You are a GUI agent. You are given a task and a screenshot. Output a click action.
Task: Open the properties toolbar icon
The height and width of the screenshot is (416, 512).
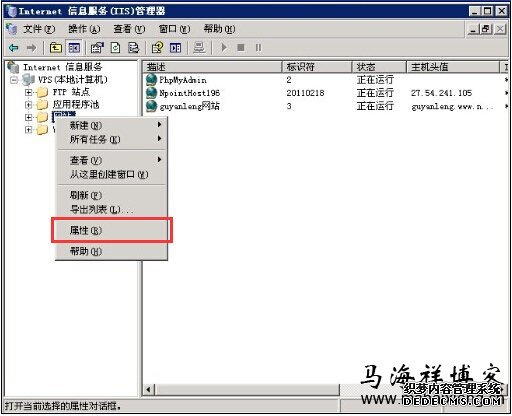pyautogui.click(x=97, y=48)
